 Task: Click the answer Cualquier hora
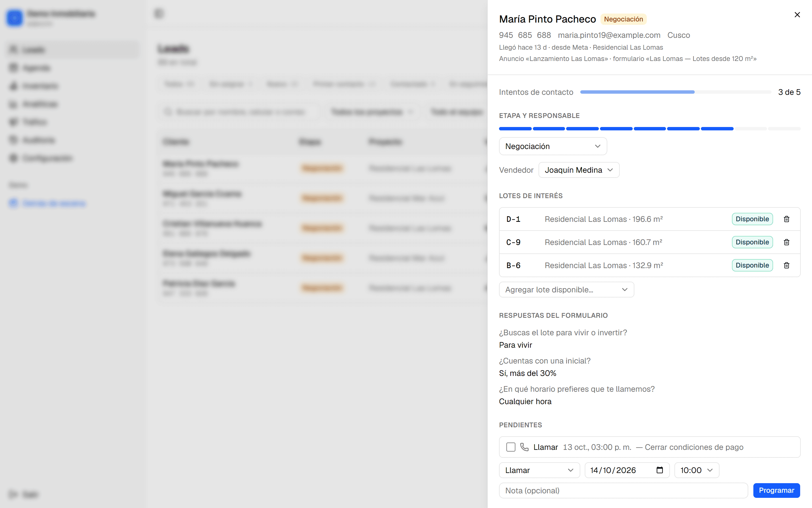pyautogui.click(x=525, y=402)
